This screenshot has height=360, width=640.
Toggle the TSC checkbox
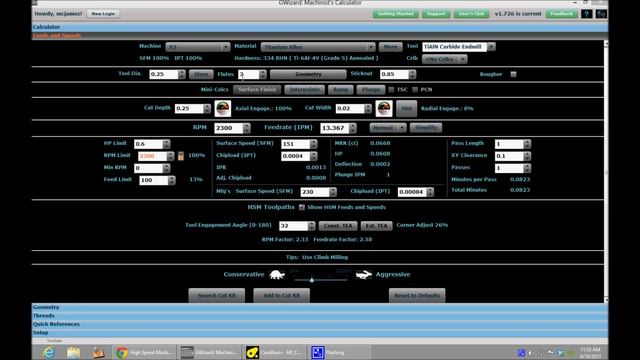click(391, 89)
